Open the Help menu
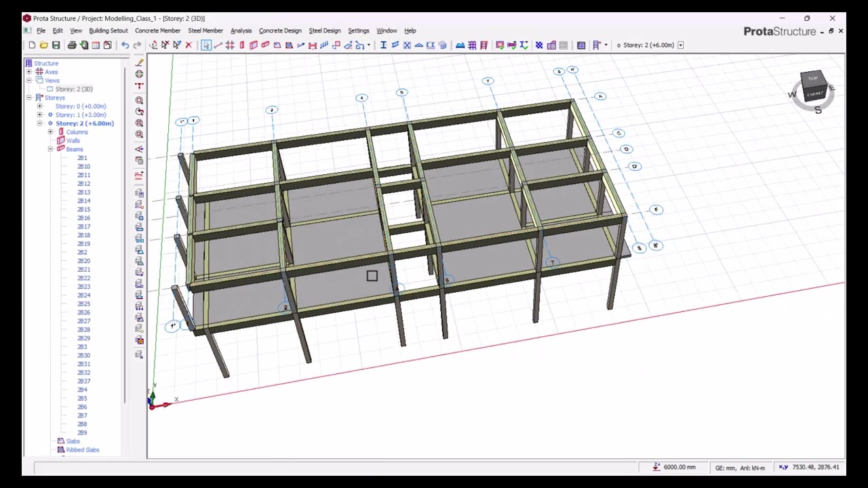Image resolution: width=868 pixels, height=488 pixels. click(x=410, y=30)
